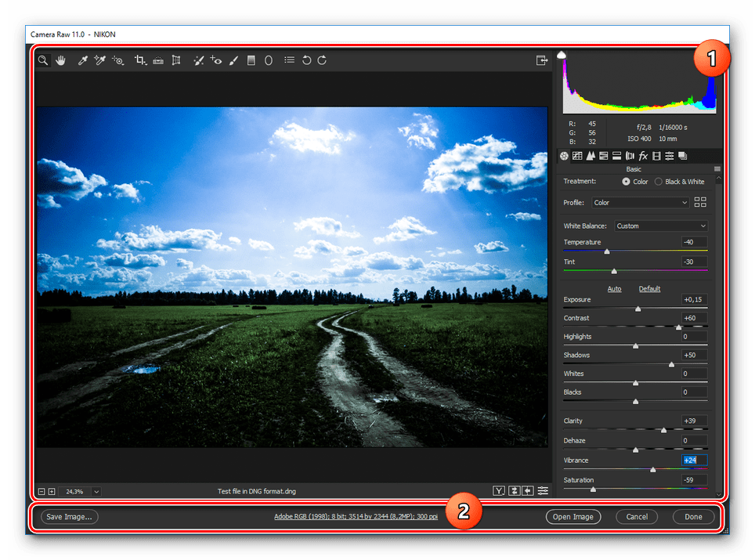Image resolution: width=755 pixels, height=560 pixels.
Task: Open the White Balance dropdown
Action: click(x=660, y=226)
